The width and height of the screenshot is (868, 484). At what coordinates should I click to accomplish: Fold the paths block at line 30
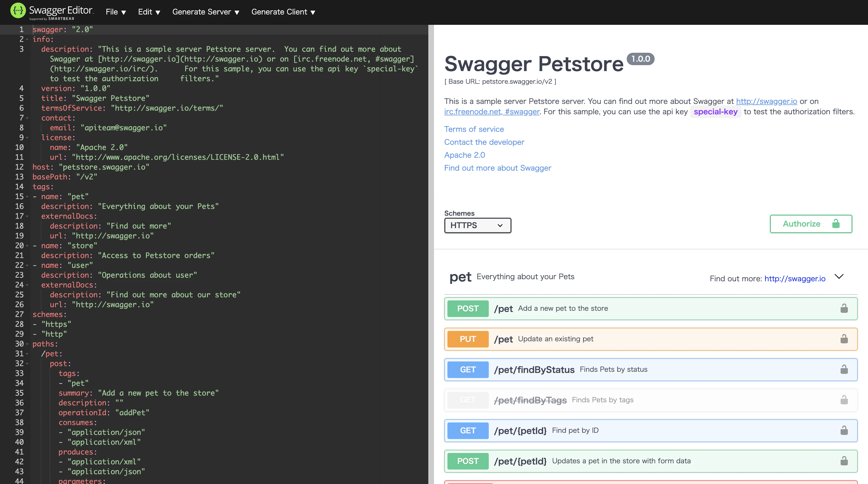pyautogui.click(x=27, y=344)
